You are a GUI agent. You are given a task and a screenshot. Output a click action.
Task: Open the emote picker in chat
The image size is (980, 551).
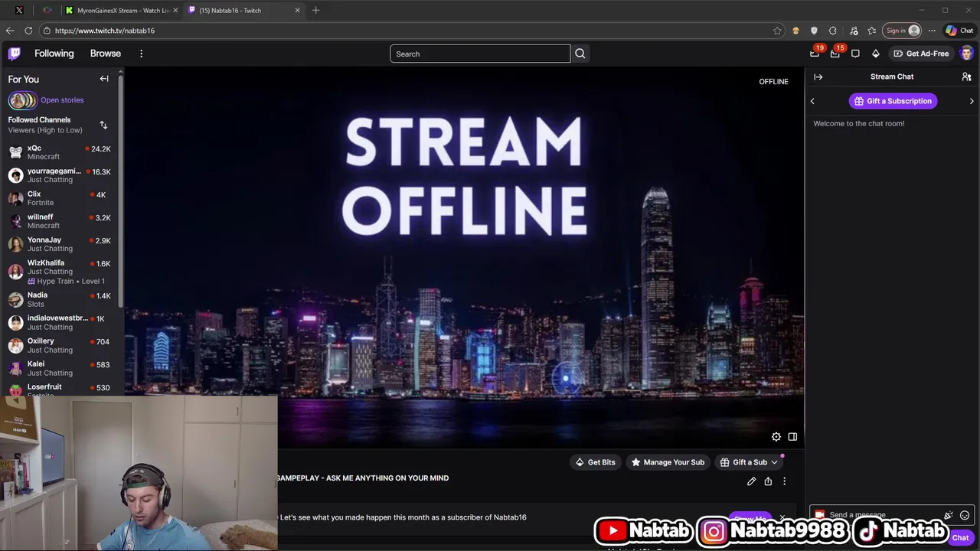(x=965, y=515)
